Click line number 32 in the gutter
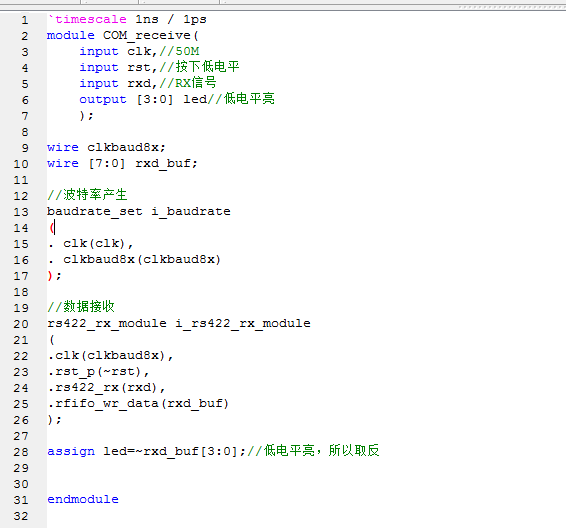 click(21, 516)
